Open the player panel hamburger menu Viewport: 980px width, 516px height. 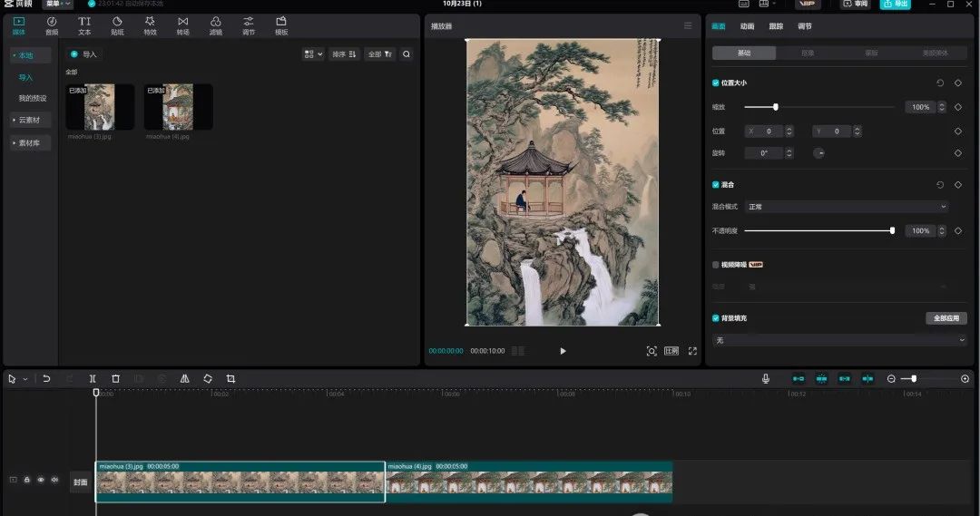(x=688, y=25)
